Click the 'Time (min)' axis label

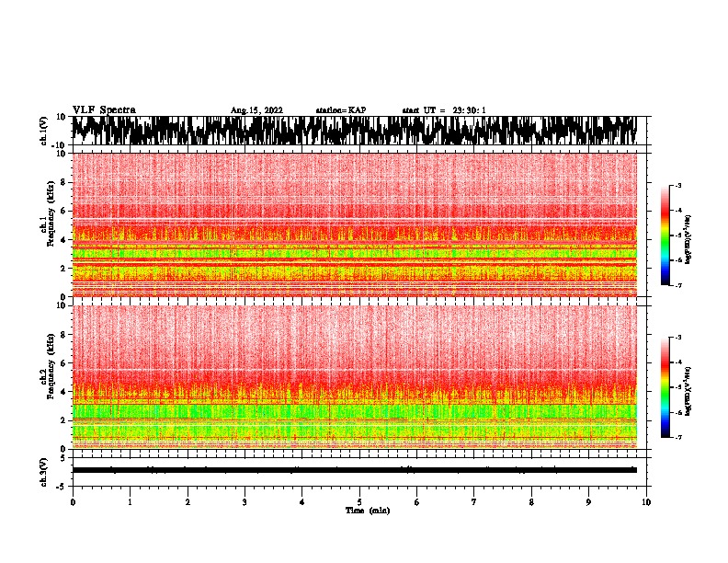click(368, 511)
